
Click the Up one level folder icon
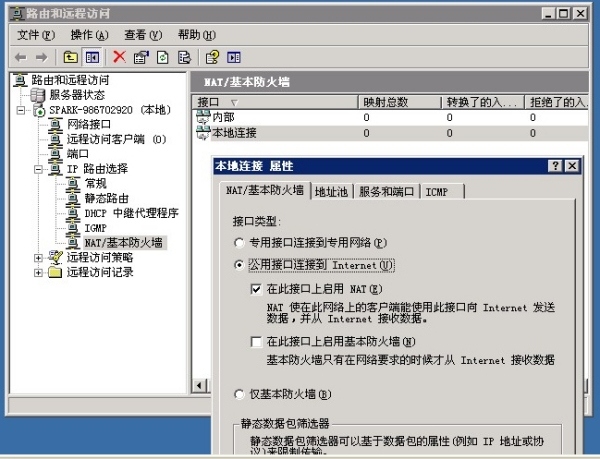[x=70, y=57]
